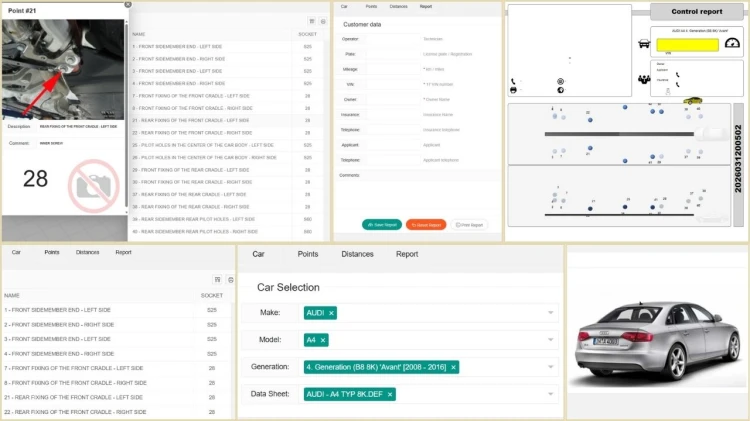750x421 pixels.
Task: Open Distances tab above the lower points list
Action: click(88, 252)
